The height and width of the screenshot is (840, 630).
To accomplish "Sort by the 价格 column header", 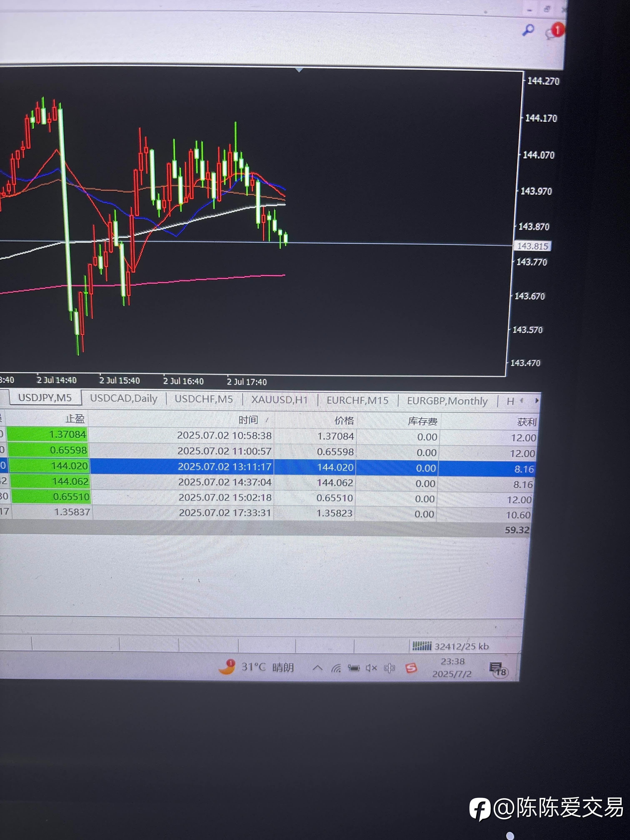I will tap(344, 420).
